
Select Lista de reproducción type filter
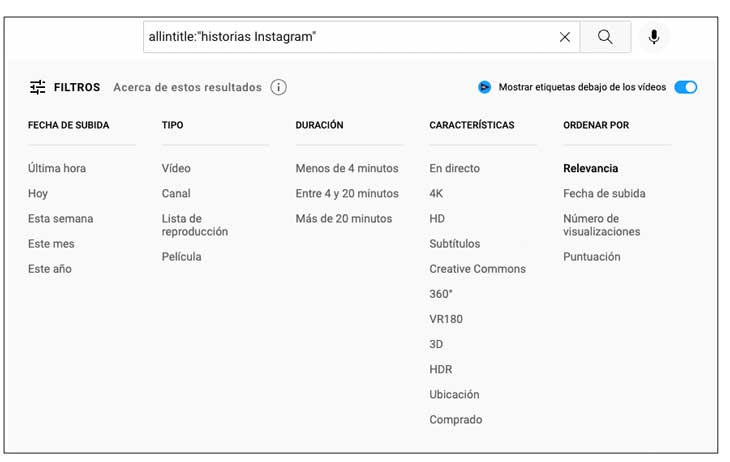[x=195, y=225]
